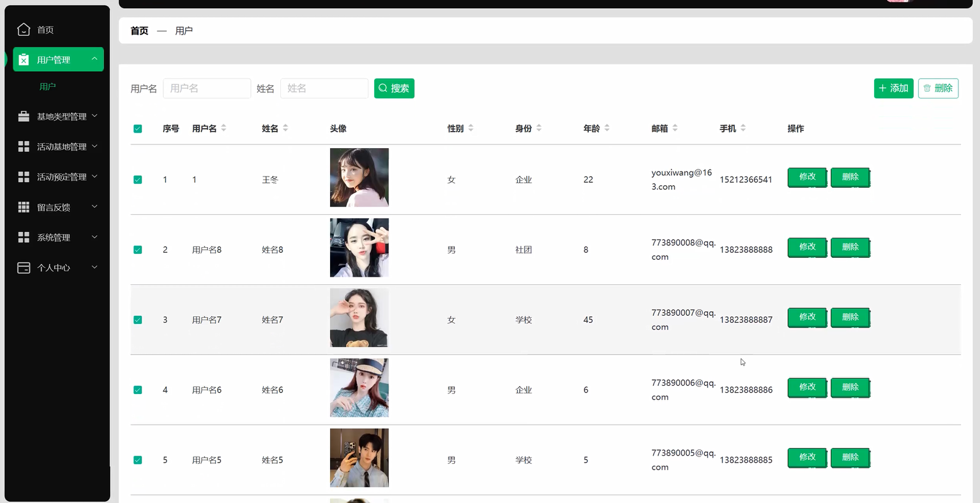Open avatar photo of 王冬
Image resolution: width=980 pixels, height=503 pixels.
pyautogui.click(x=359, y=177)
